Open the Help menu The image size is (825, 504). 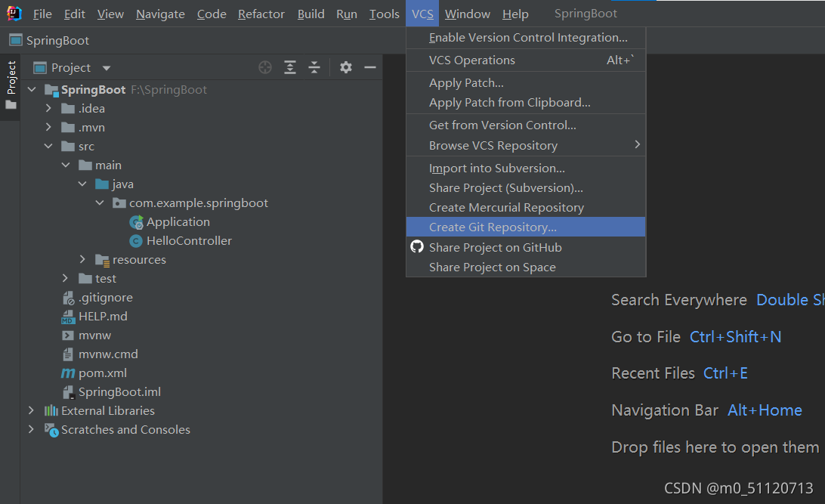point(515,14)
